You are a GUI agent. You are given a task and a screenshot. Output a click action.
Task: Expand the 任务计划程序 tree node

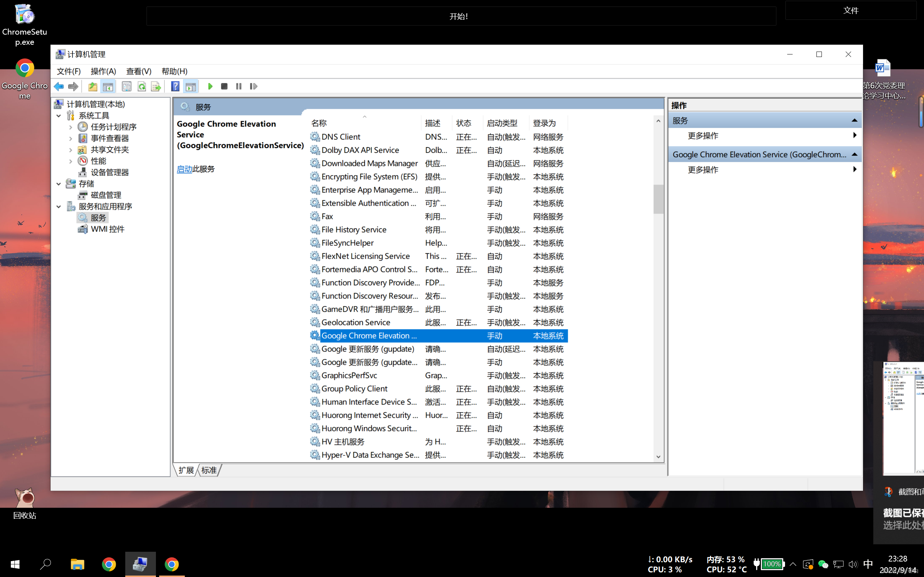71,127
